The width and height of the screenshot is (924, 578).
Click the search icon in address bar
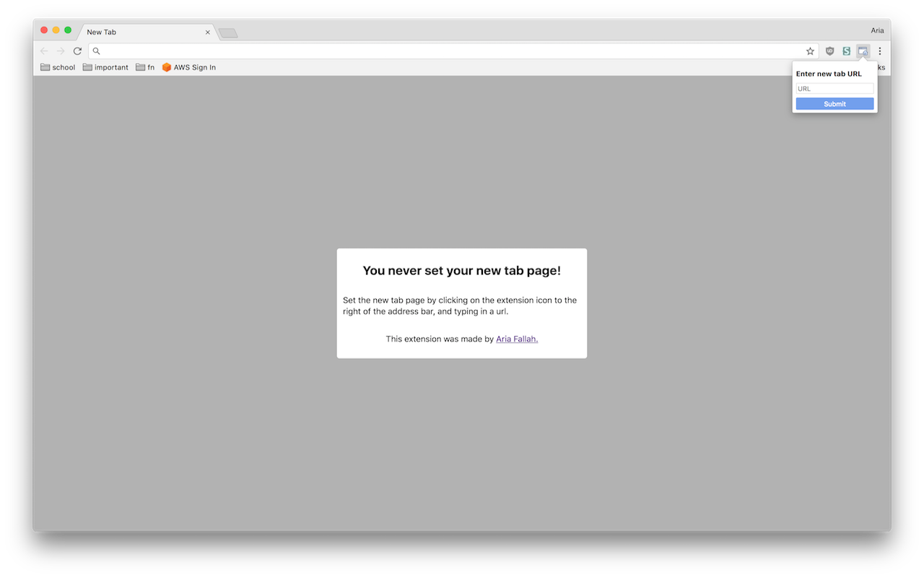97,51
